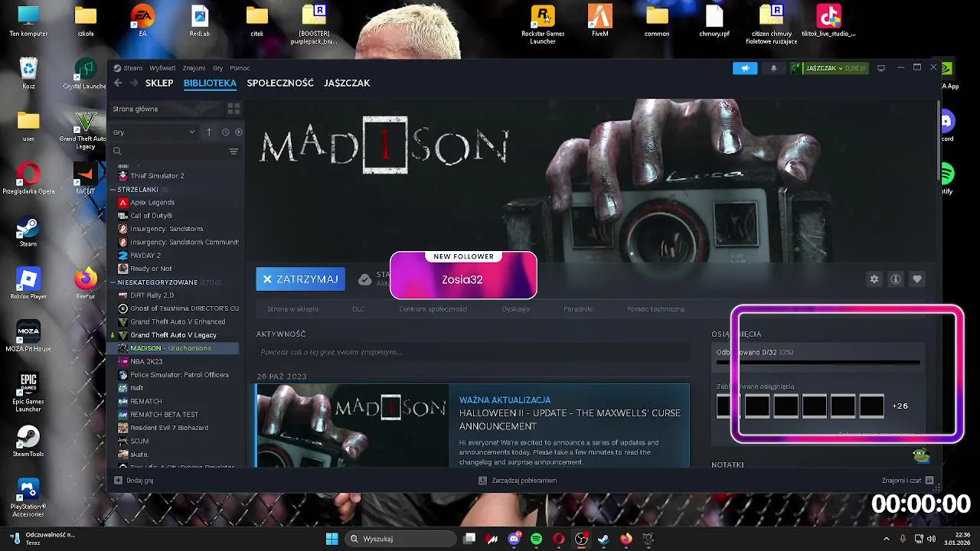Open the Poradniki link
Screen dimensions: 980x551
(x=578, y=309)
